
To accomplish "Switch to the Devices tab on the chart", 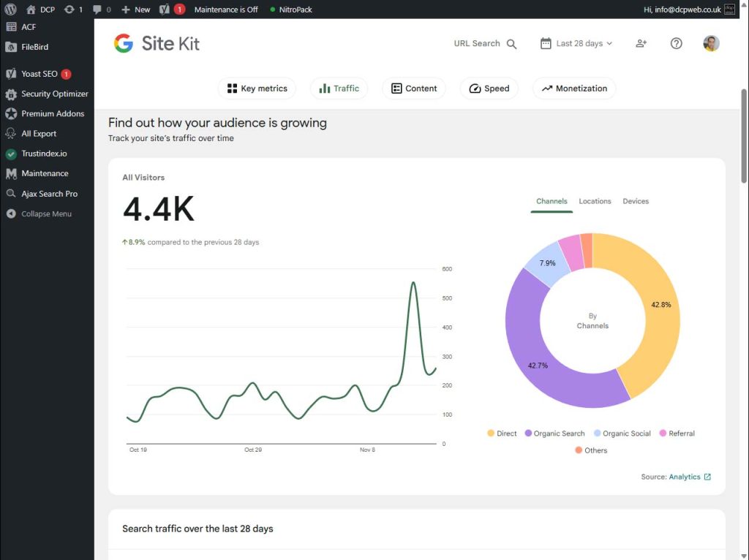I will click(x=635, y=201).
